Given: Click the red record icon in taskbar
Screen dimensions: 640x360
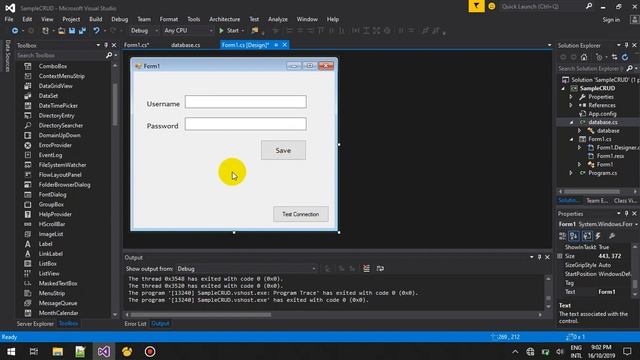Looking at the screenshot, I should (x=150, y=351).
